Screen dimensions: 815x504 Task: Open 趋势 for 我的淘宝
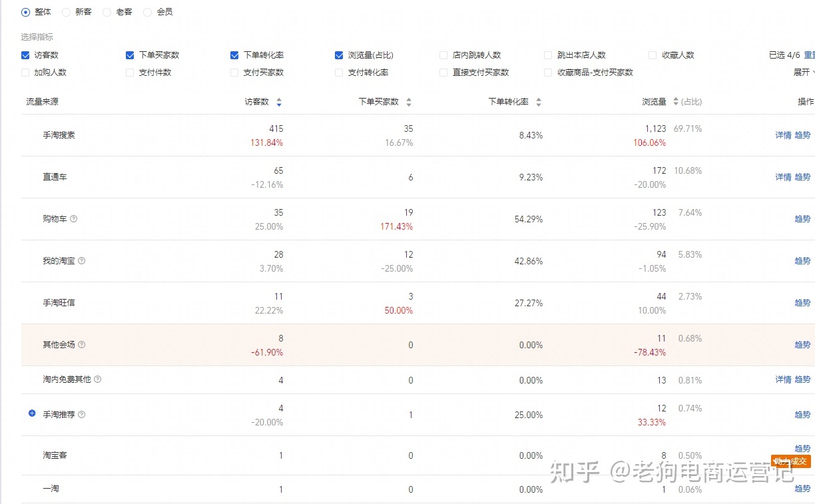[802, 261]
